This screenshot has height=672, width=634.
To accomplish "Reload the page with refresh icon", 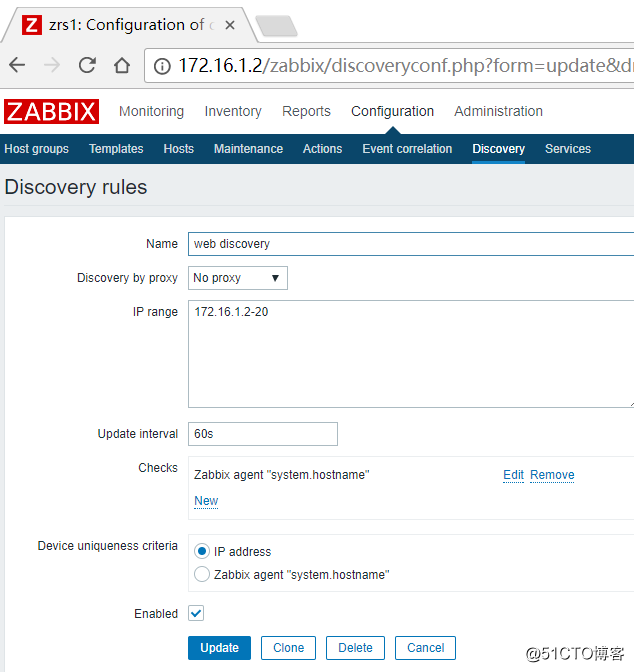I will pyautogui.click(x=87, y=66).
